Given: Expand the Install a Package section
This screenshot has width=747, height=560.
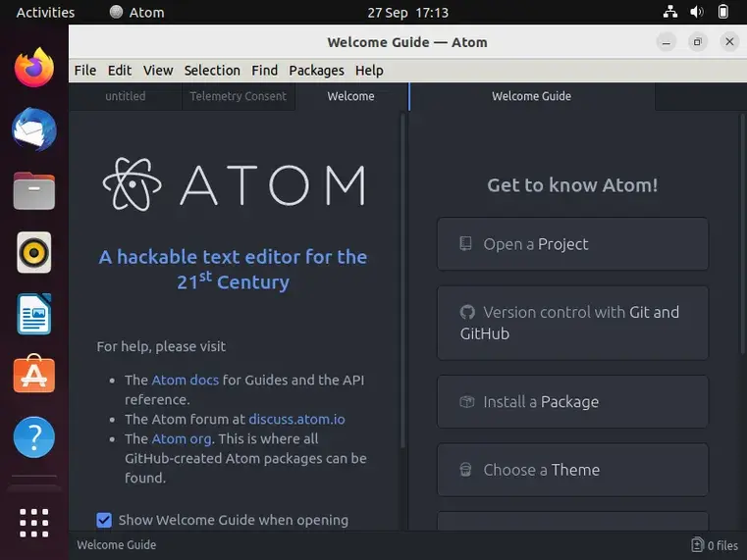Looking at the screenshot, I should (x=572, y=401).
